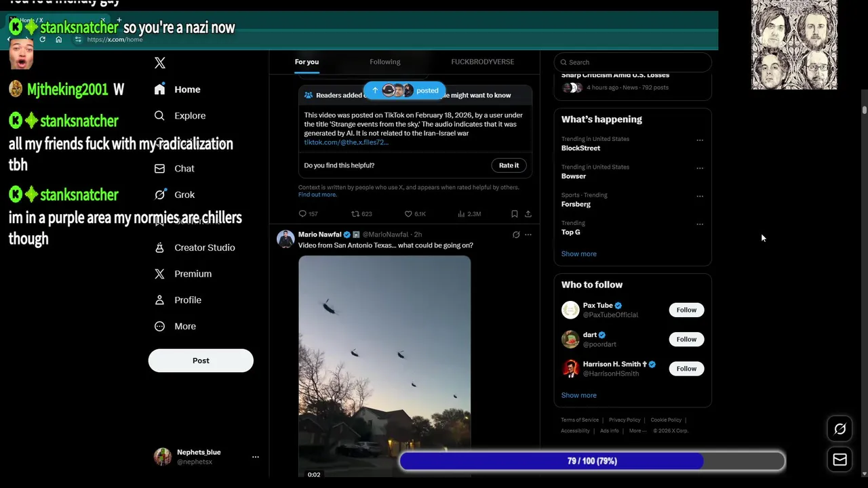The width and height of the screenshot is (868, 488).
Task: Click the floating Grok button
Action: pos(840,429)
